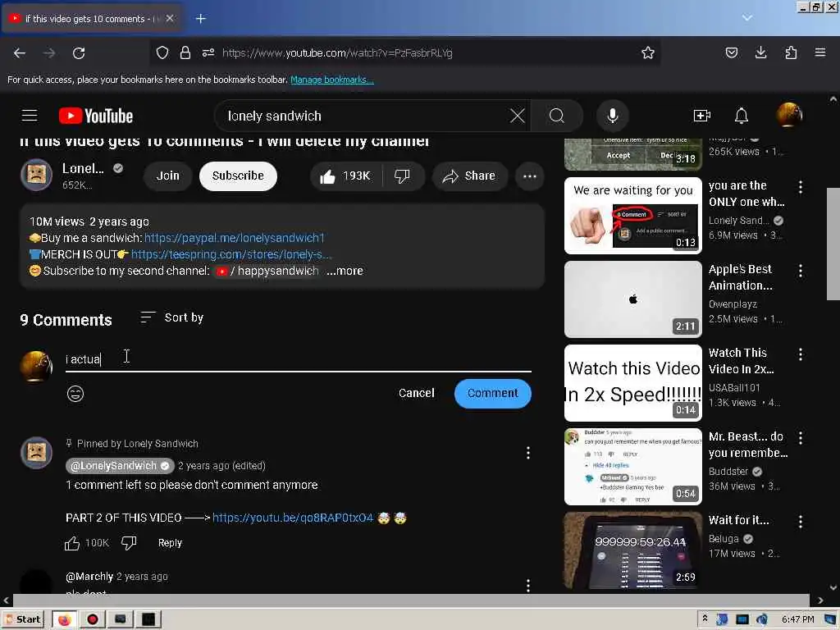Open more actions ellipsis under the video
The image size is (840, 630).
pyautogui.click(x=529, y=176)
